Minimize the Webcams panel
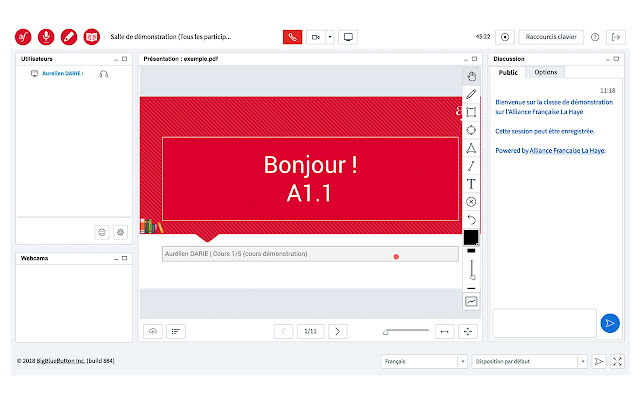This screenshot has height=400, width=640. point(116,259)
